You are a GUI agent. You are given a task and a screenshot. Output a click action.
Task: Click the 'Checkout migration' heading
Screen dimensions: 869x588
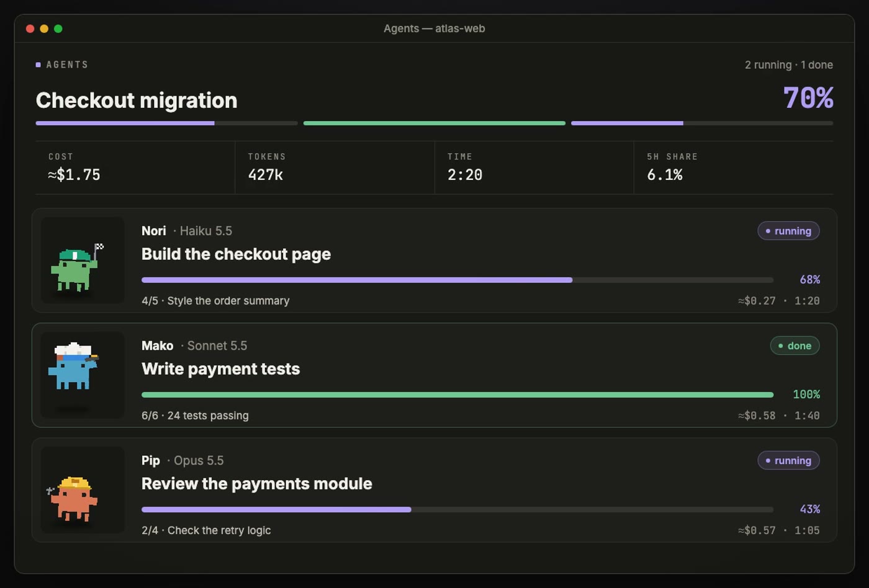(x=137, y=100)
